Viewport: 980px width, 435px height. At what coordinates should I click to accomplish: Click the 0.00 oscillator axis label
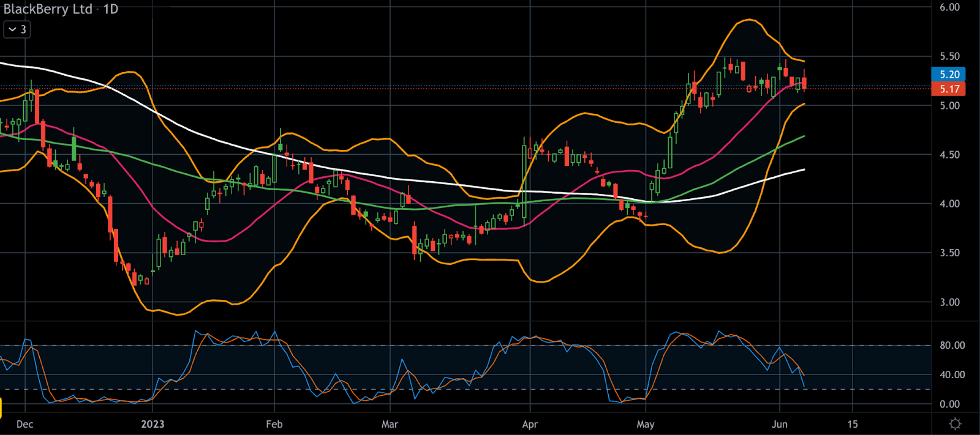point(949,404)
